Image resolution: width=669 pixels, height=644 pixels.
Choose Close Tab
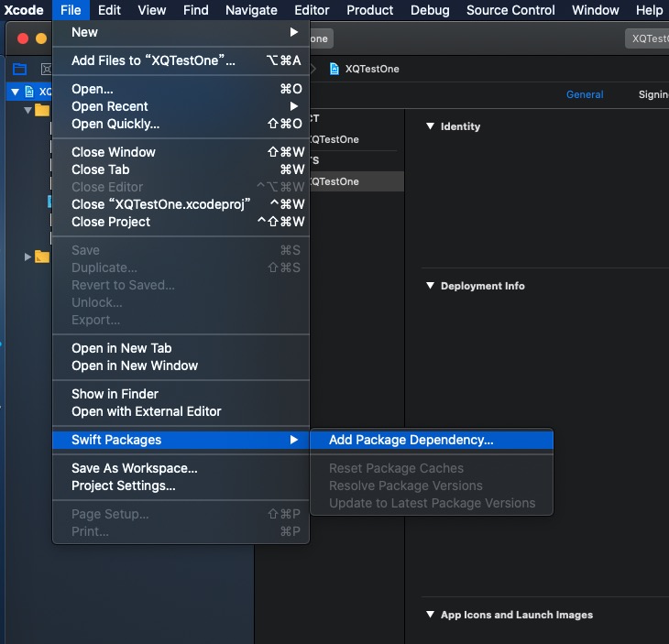[181, 169]
